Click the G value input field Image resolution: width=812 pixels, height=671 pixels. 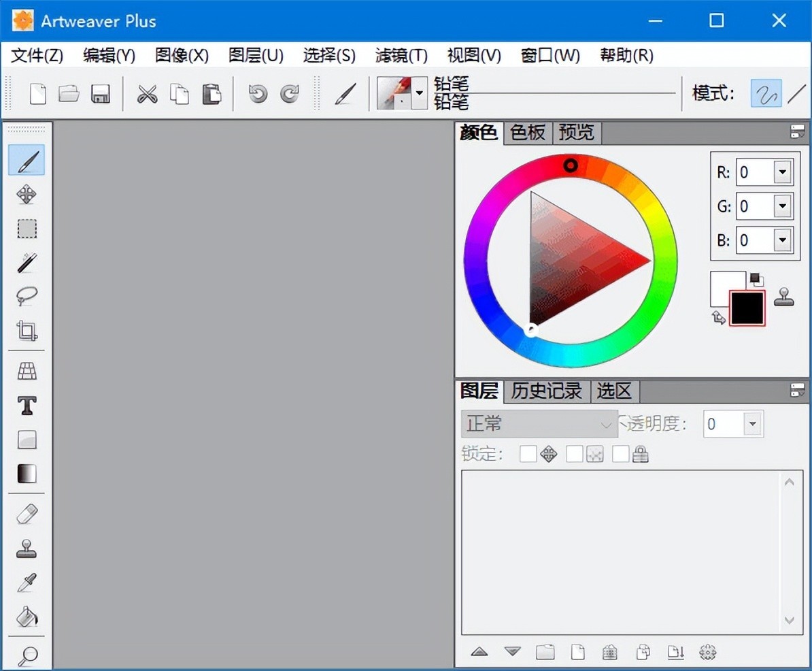(x=755, y=206)
